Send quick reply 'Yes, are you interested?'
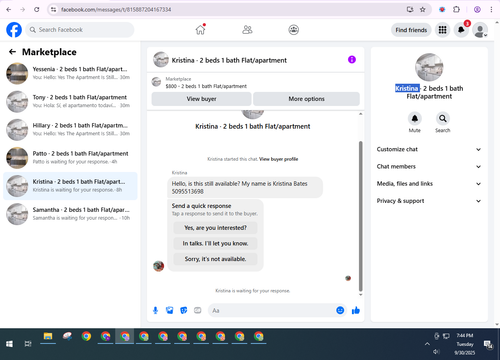Image resolution: width=500 pixels, height=360 pixels. pos(215,228)
